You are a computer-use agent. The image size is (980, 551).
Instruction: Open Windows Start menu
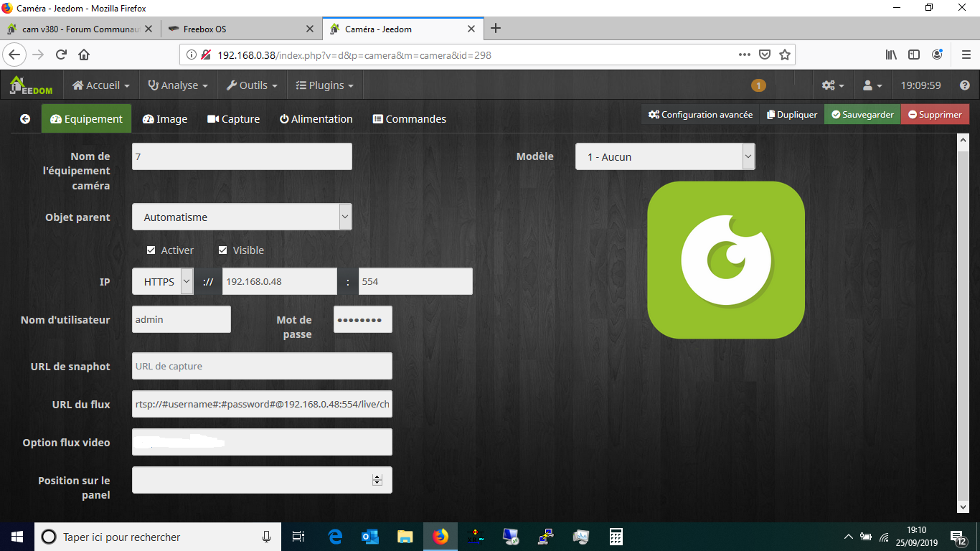(17, 537)
